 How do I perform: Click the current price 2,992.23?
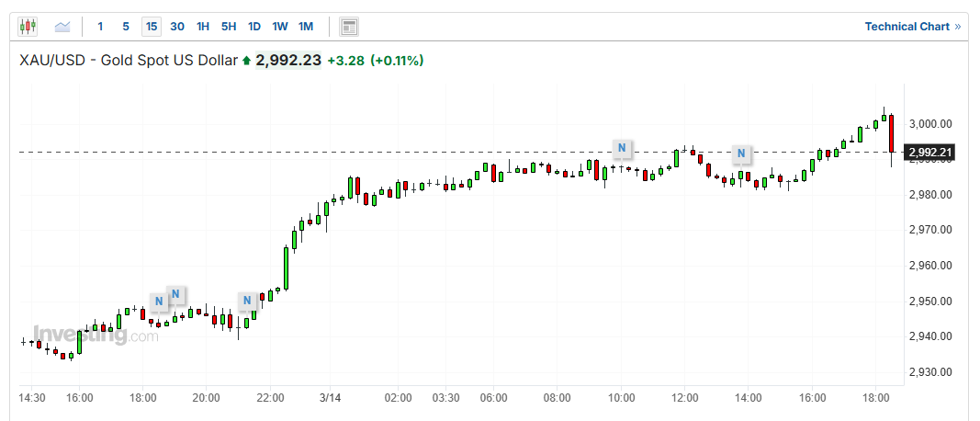(x=288, y=61)
